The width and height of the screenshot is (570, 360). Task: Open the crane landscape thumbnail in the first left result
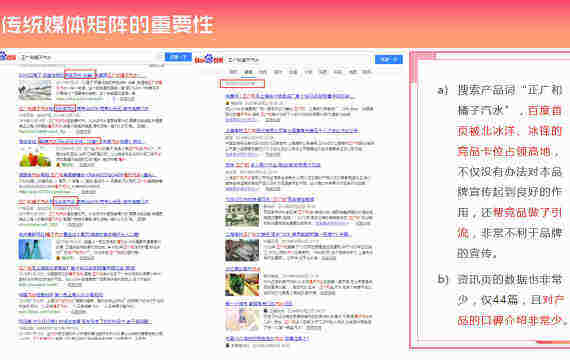pos(35,90)
